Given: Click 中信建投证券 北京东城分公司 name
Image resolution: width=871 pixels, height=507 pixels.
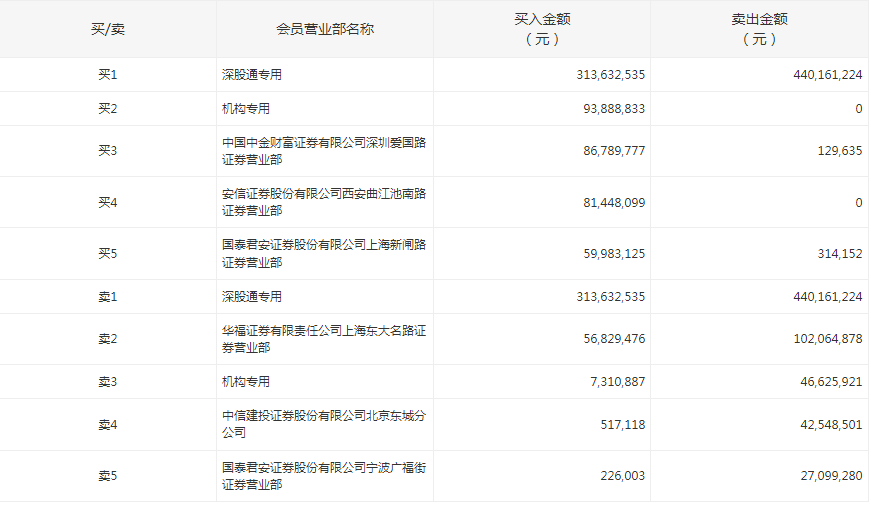Looking at the screenshot, I should [x=324, y=424].
